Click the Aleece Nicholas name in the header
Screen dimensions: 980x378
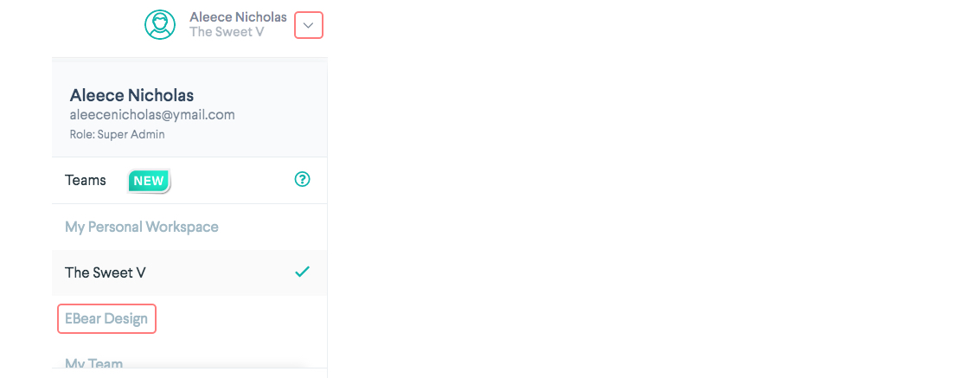click(238, 17)
